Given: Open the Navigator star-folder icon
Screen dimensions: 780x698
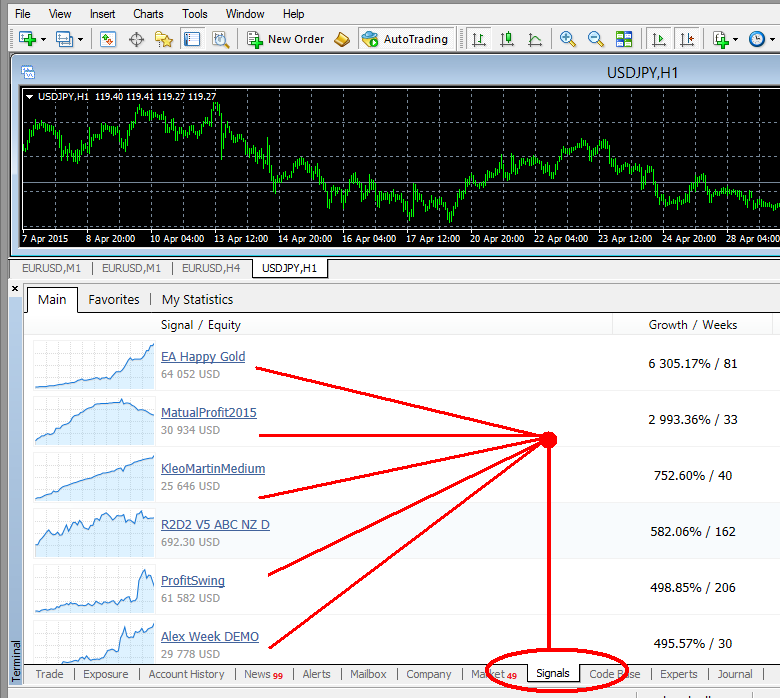Looking at the screenshot, I should (x=164, y=39).
